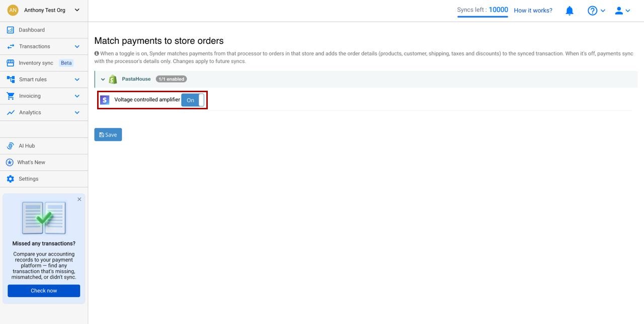This screenshot has width=644, height=324.
Task: Click the Settings gear icon
Action: (x=10, y=179)
